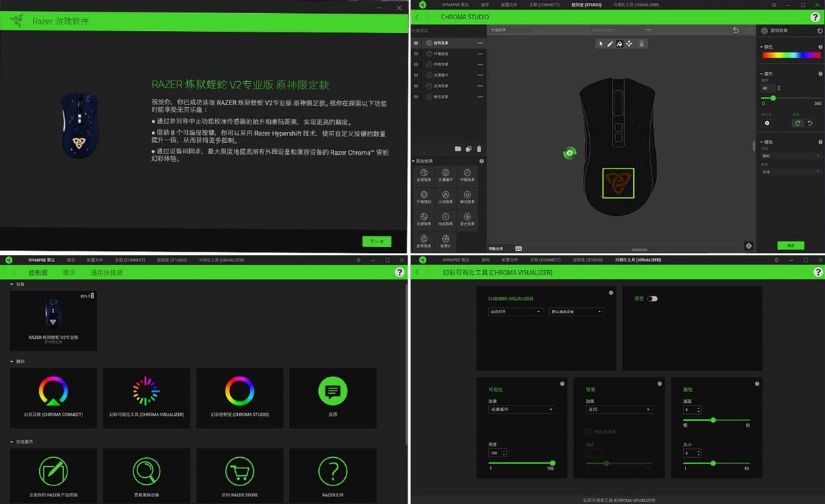
Task: Add the 涟漪效果 ripple effect
Action: pyautogui.click(x=423, y=220)
